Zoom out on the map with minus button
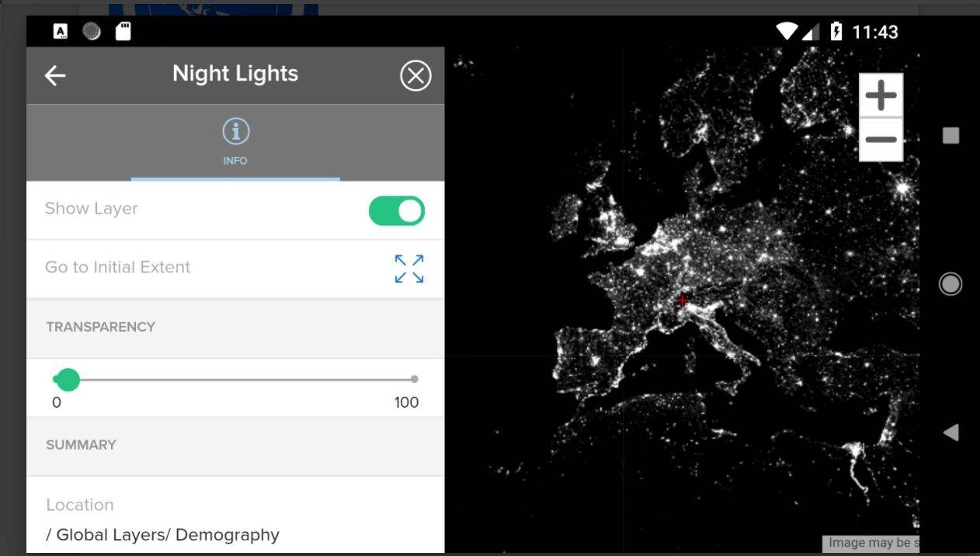This screenshot has width=980, height=556. click(881, 140)
